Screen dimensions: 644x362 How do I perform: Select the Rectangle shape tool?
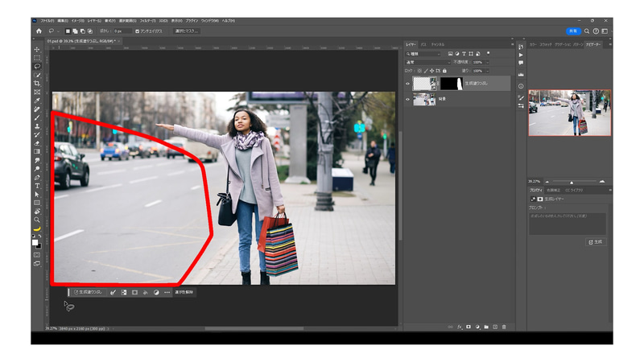[37, 203]
